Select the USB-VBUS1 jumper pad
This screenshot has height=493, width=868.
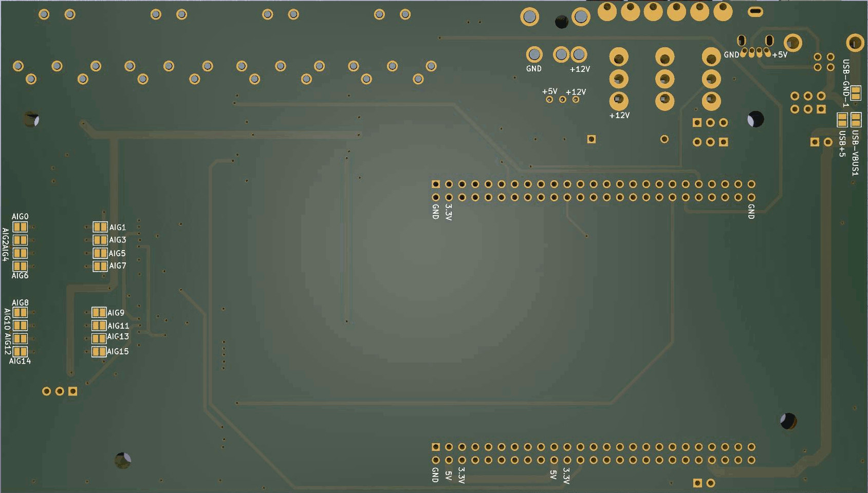(x=856, y=120)
